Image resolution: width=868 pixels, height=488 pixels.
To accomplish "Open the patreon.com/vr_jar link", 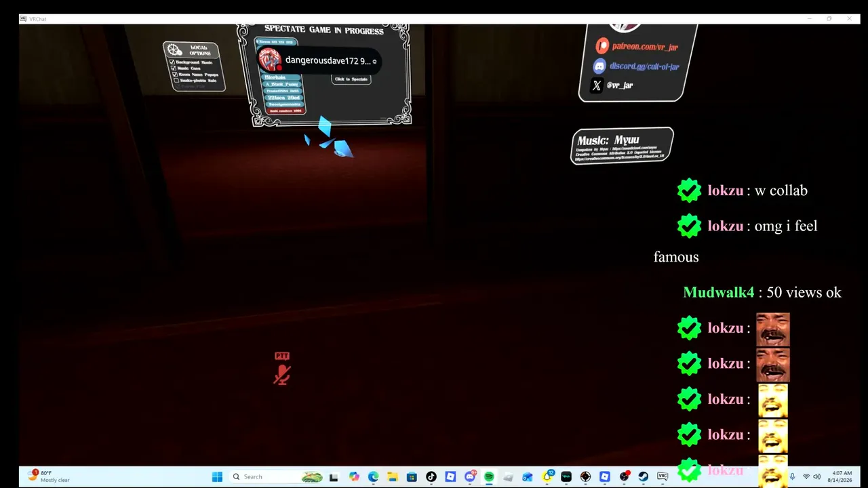I will click(644, 47).
